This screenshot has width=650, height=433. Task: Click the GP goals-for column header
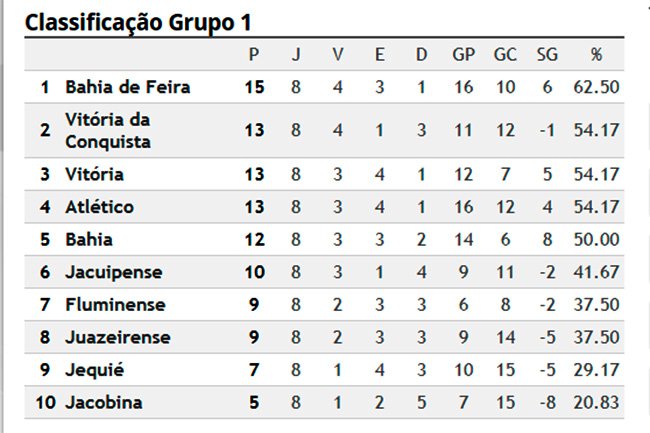463,54
